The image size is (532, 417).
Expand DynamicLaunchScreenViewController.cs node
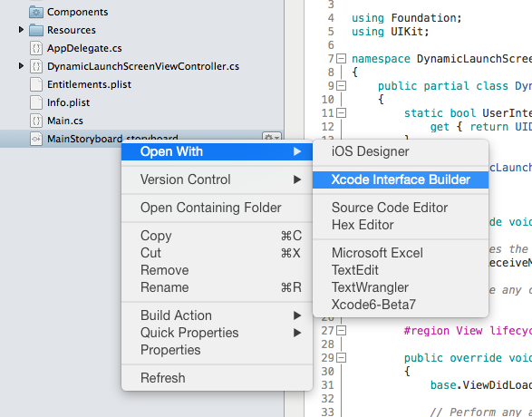(21, 66)
